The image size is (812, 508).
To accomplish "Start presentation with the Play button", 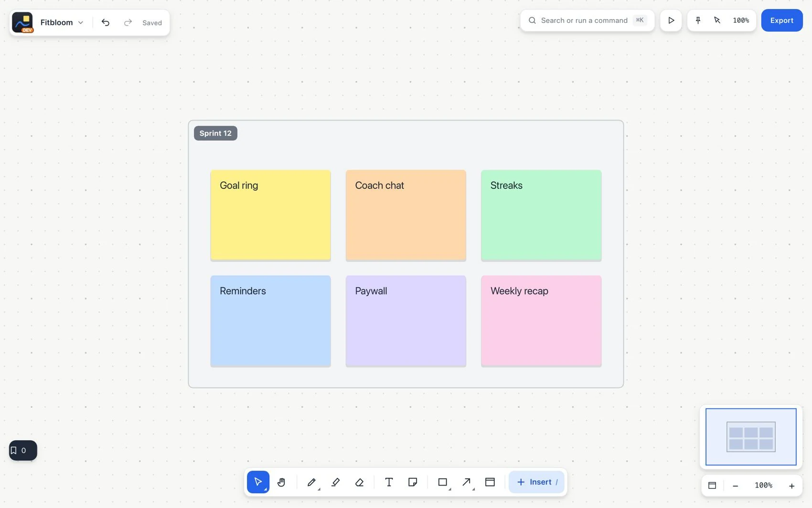I will click(x=671, y=21).
